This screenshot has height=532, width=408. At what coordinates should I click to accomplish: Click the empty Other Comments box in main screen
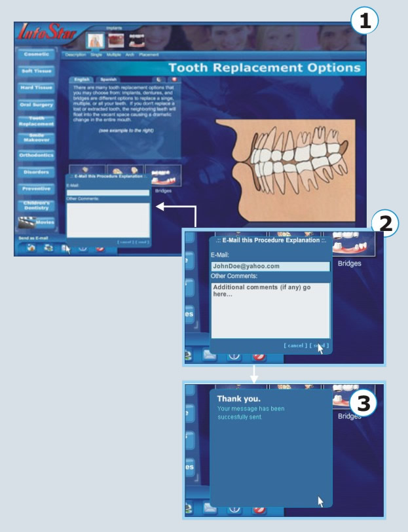coord(108,219)
